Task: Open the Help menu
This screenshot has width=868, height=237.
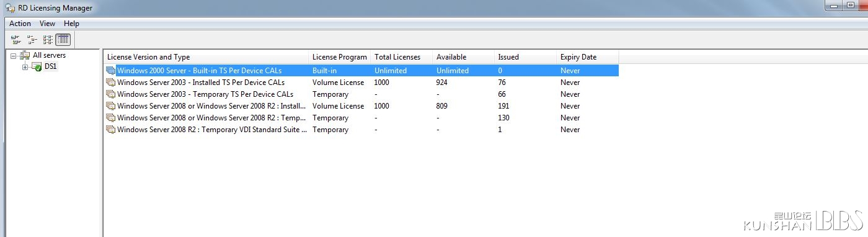Action: click(x=71, y=24)
